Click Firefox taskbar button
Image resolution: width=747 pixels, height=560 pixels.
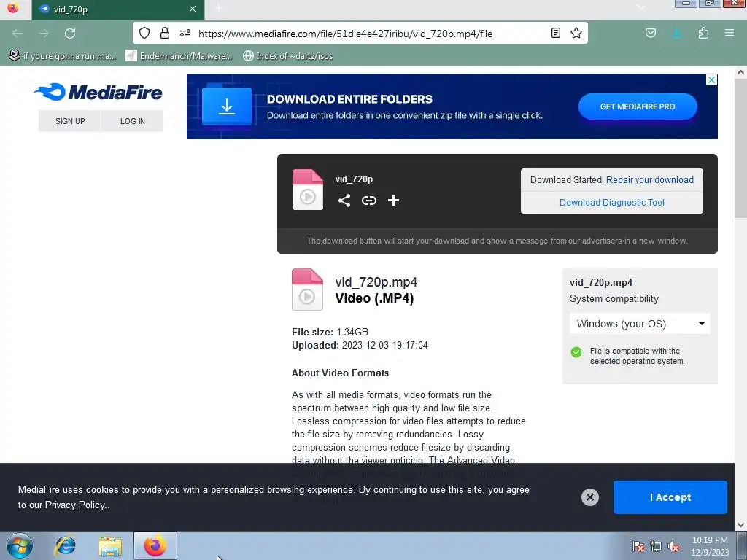tap(155, 545)
